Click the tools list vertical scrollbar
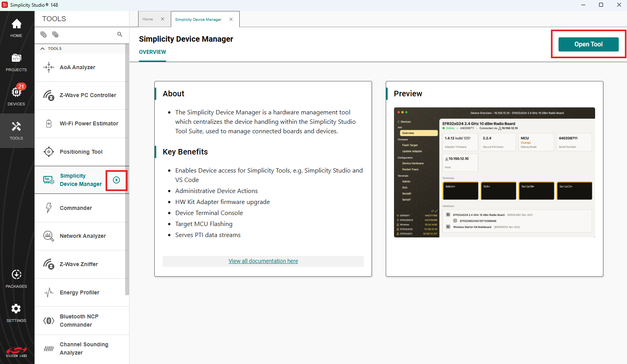627x364 pixels. coord(127,169)
